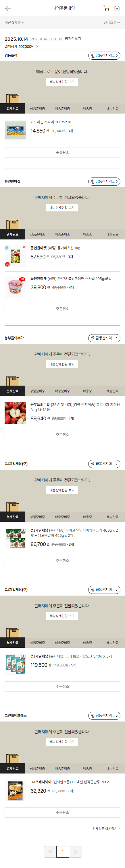
Task: Open the 홍로사과 apple product thumbnail
Action: coord(15,413)
